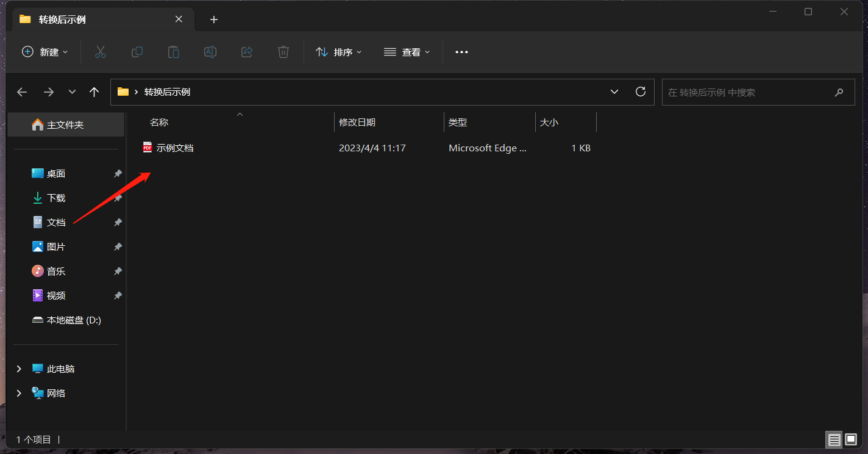
Task: Click the Delete (trash) icon on the toolbar
Action: (x=283, y=52)
